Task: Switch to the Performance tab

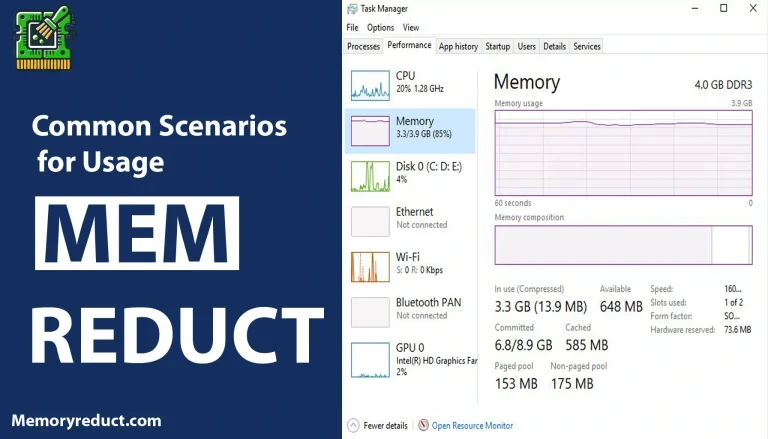Action: click(x=409, y=45)
